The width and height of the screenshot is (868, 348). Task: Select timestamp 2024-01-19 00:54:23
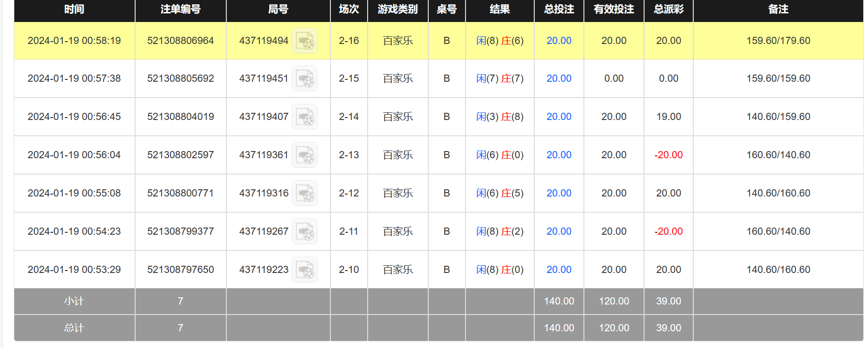click(x=74, y=231)
